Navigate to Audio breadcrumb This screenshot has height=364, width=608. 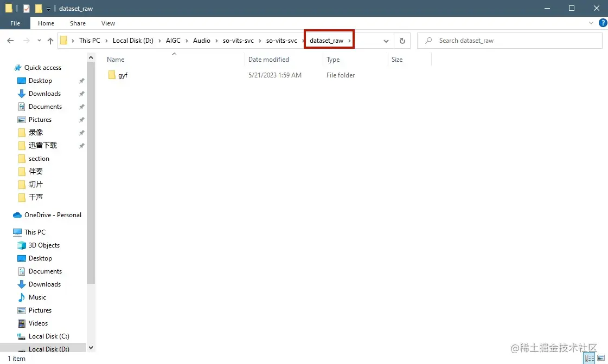202,41
